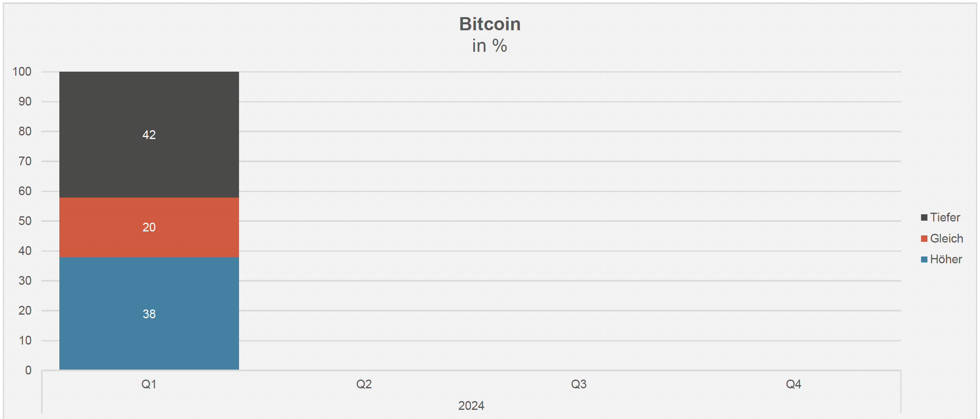Image resolution: width=980 pixels, height=419 pixels.
Task: Click the 'in %' subtitle text
Action: pos(490,46)
